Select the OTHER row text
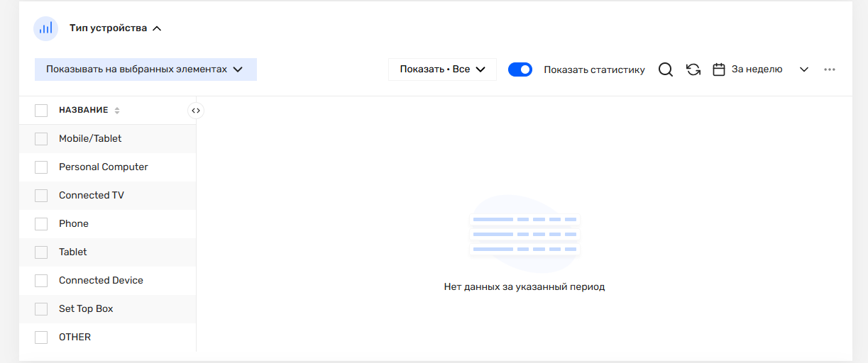Image resolution: width=868 pixels, height=363 pixels. tap(75, 337)
